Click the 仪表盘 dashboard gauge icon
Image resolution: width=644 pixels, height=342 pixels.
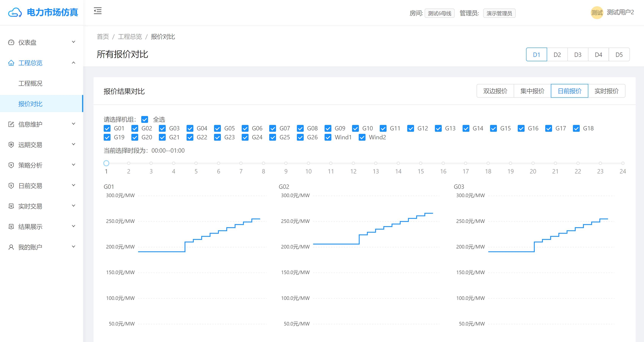(11, 42)
